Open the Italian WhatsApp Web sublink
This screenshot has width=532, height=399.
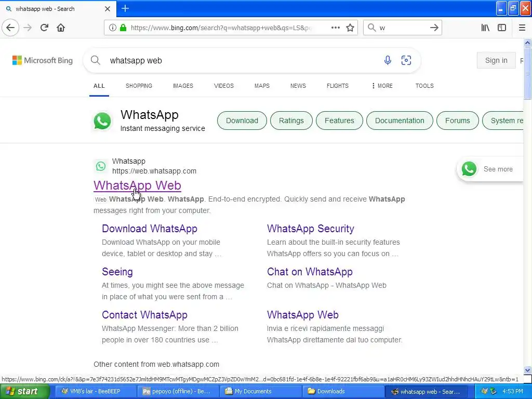303,315
